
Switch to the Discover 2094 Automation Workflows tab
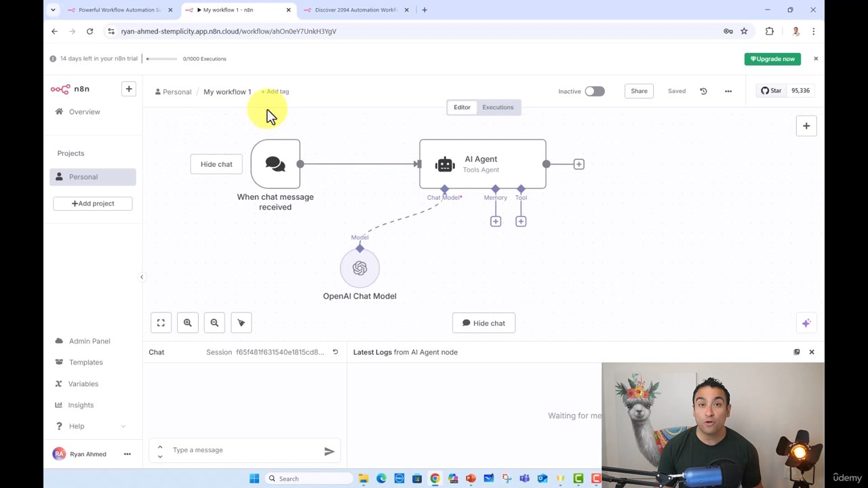coord(356,10)
